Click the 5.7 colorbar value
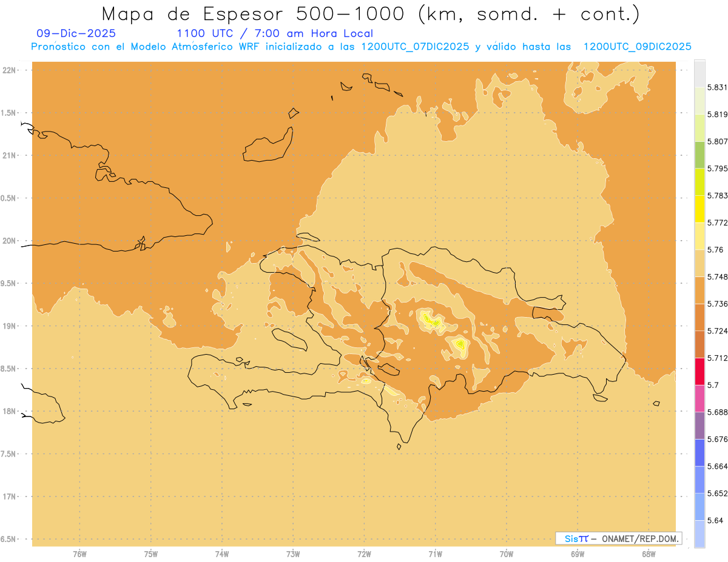 coord(713,384)
